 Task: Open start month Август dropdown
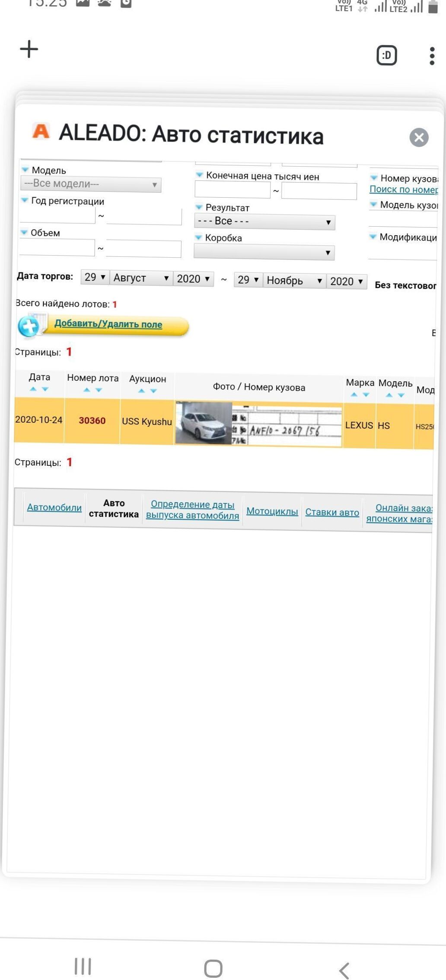pos(141,278)
